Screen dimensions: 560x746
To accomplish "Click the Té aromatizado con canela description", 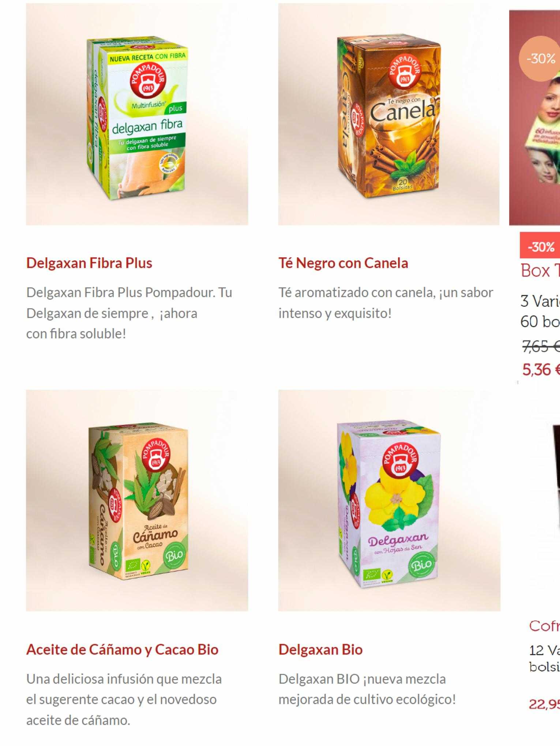I will click(x=386, y=303).
